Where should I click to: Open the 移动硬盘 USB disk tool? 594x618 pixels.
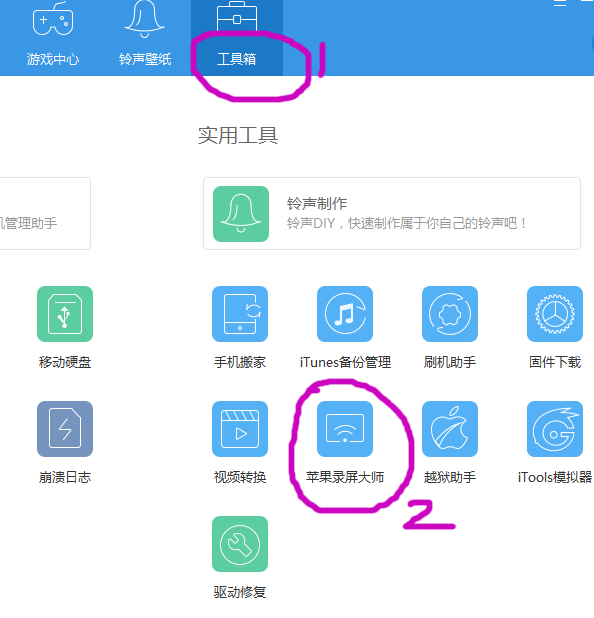pos(65,314)
